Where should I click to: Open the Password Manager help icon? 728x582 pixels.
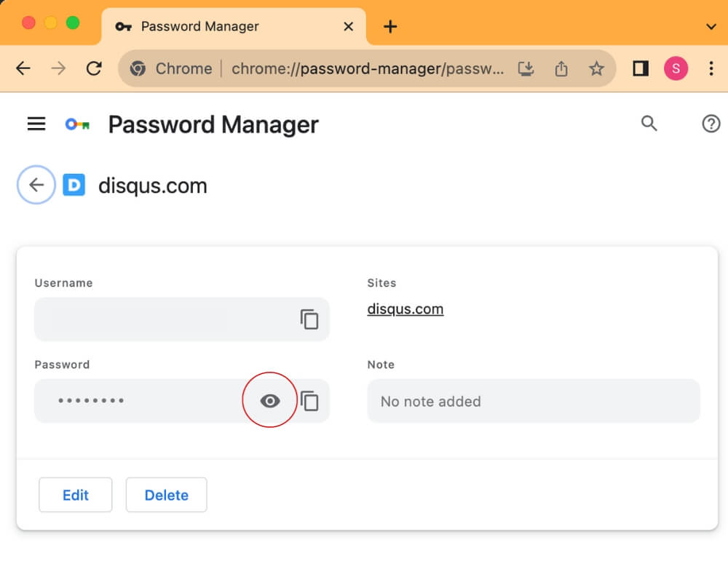[711, 124]
